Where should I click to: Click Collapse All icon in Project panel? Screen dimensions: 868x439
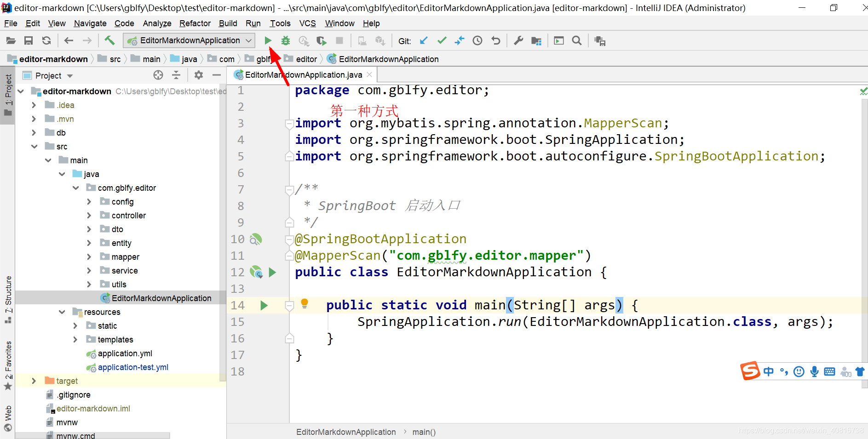(176, 75)
